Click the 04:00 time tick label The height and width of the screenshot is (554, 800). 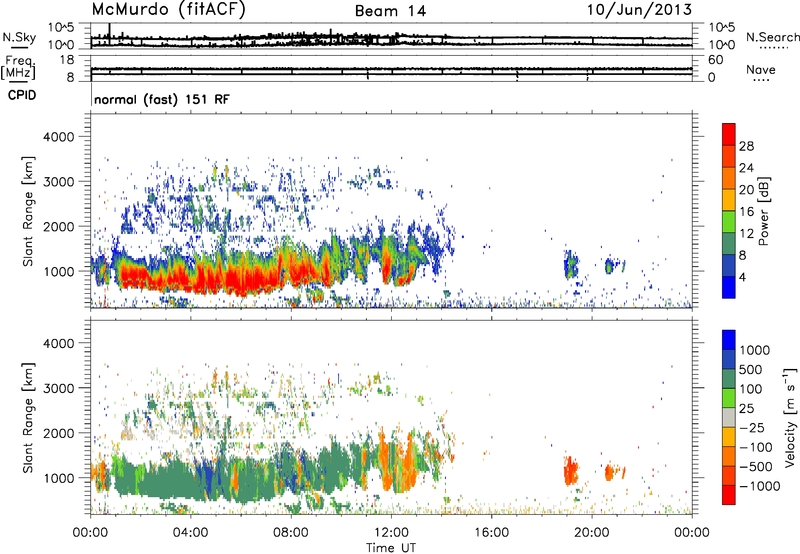click(x=190, y=533)
